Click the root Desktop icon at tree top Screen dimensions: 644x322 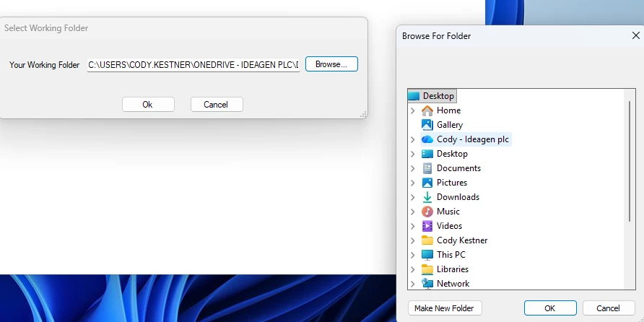click(414, 96)
